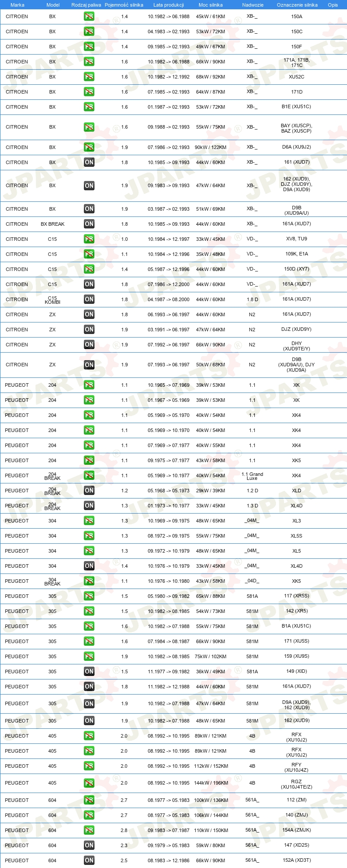Image resolution: width=347 pixels, height=868 pixels.
Task: Click the diesel ON icon in the 149 (XID) row
Action: 89,672
